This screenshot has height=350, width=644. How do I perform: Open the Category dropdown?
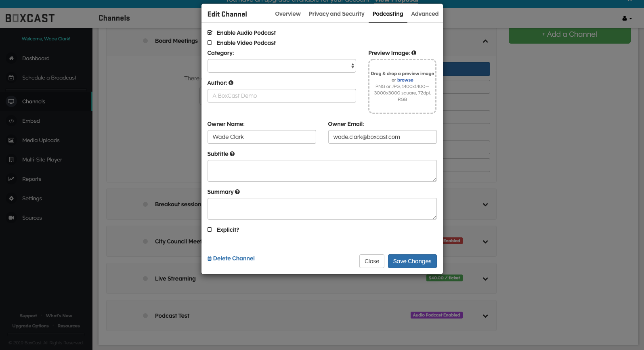click(281, 66)
